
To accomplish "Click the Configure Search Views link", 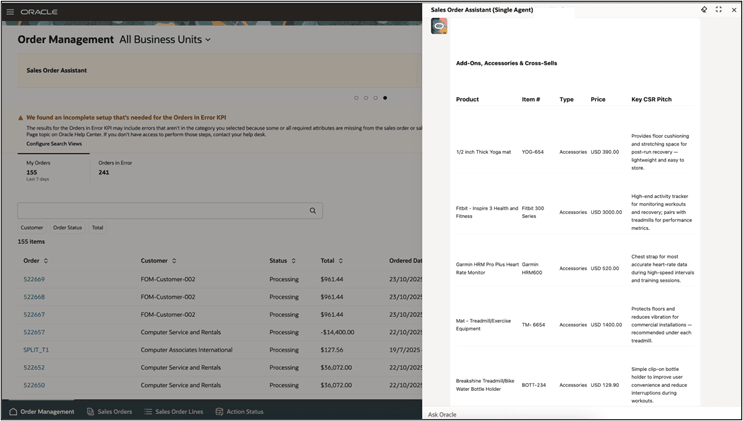I will point(54,144).
